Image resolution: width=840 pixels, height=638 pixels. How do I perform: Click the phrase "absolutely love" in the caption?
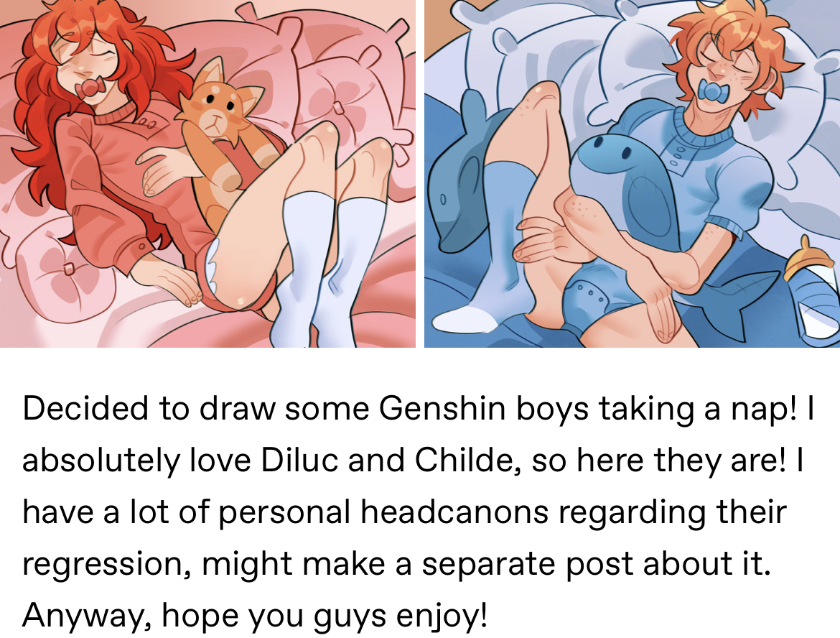click(x=136, y=460)
